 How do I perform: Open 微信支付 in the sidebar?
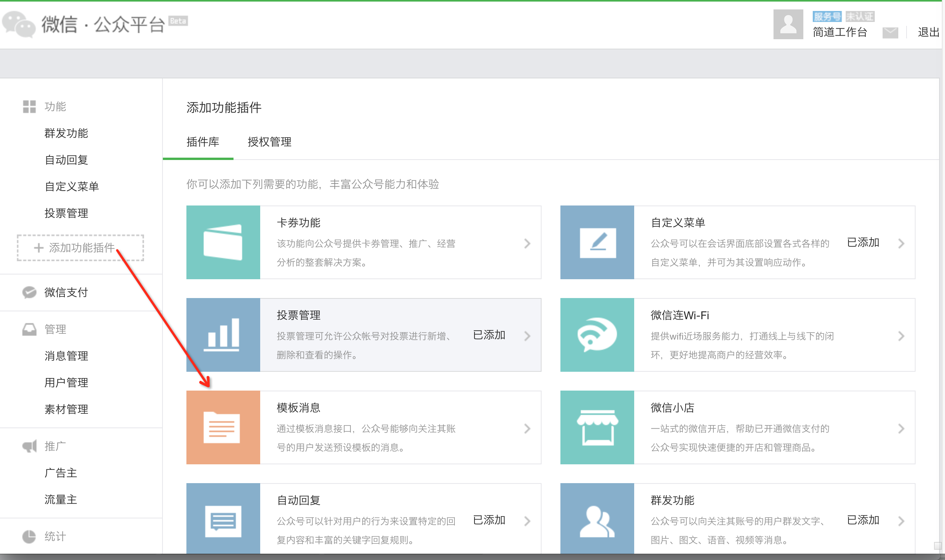pos(66,292)
